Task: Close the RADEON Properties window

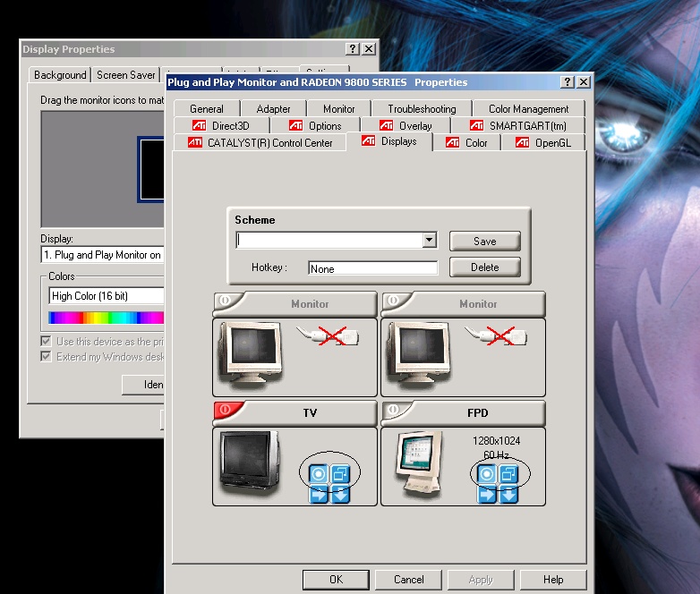Action: [x=584, y=81]
